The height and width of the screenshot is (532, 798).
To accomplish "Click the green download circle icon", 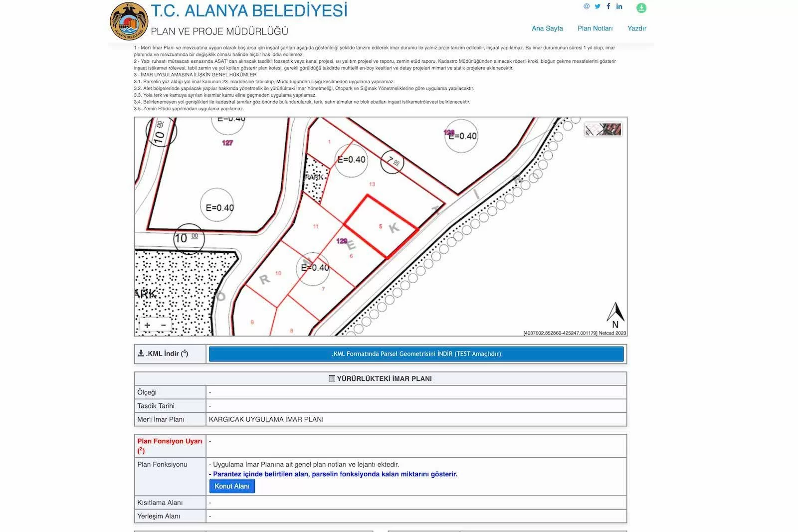I will point(641,8).
